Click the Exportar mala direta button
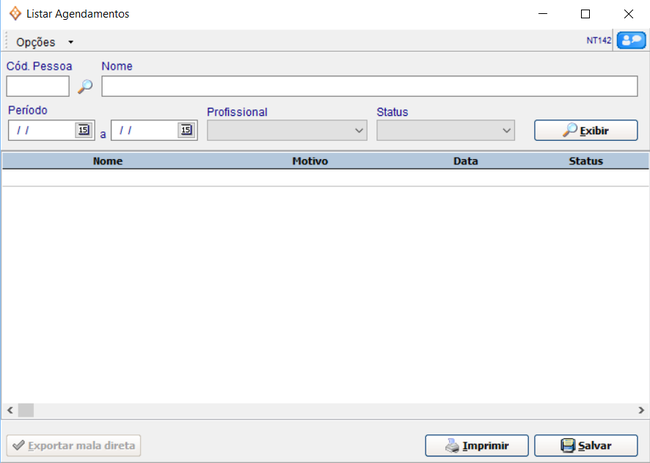650x463 pixels. (74, 445)
